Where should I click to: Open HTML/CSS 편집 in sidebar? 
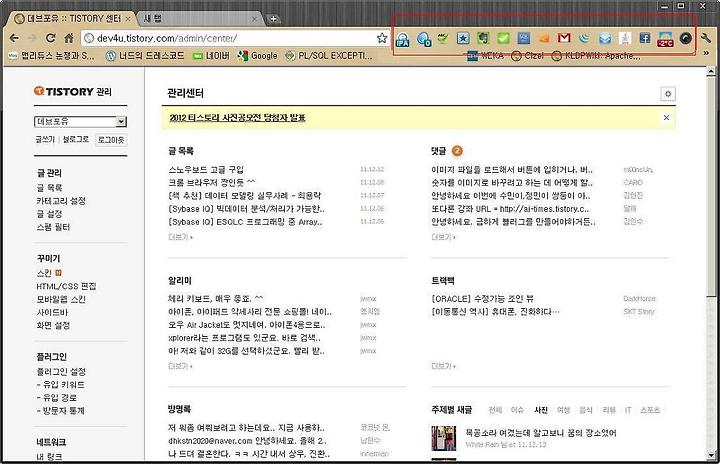[66, 286]
